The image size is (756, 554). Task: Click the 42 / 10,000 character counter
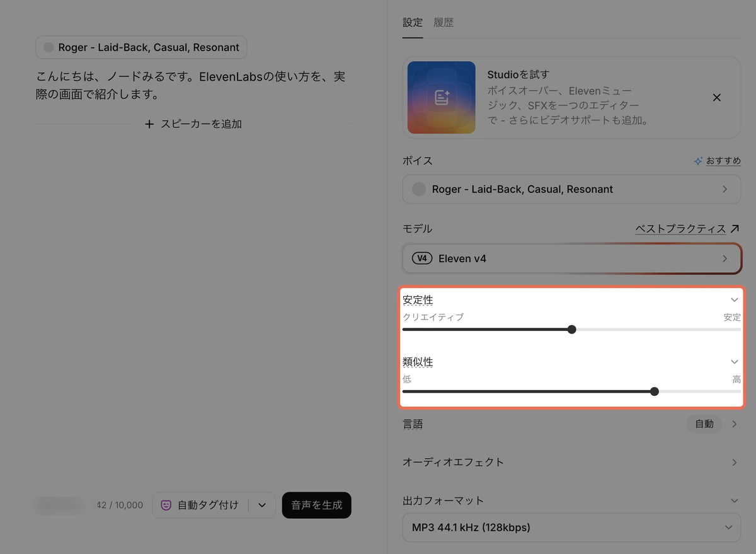(120, 505)
